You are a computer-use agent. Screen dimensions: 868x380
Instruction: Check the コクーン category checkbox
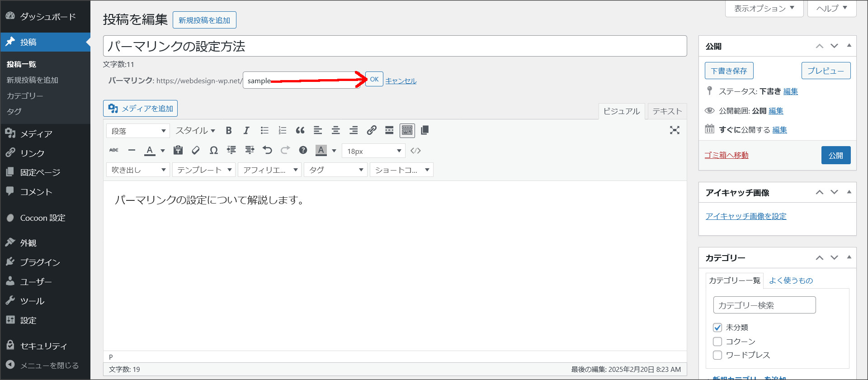click(x=717, y=342)
